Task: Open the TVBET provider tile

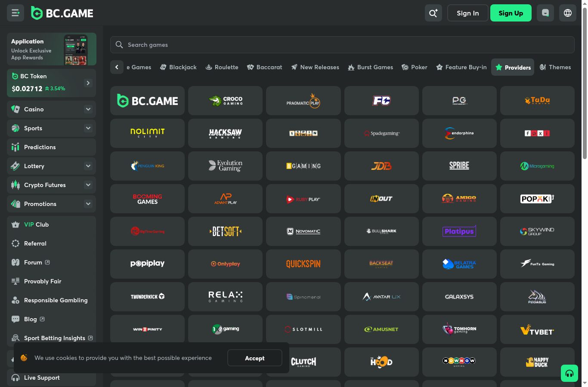Action: 537,329
